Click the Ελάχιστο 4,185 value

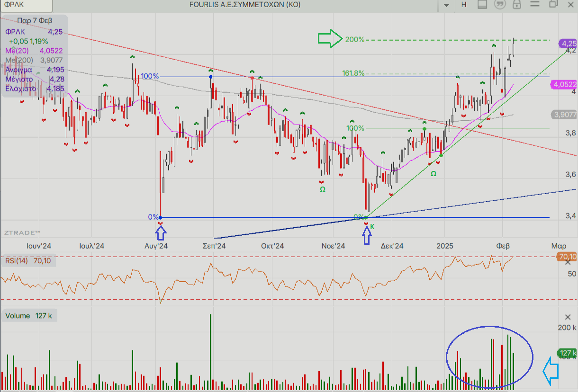(34, 88)
